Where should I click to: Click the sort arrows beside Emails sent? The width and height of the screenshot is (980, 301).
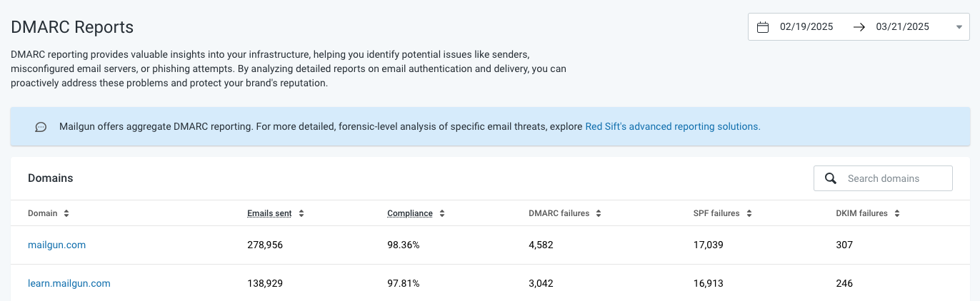click(301, 213)
